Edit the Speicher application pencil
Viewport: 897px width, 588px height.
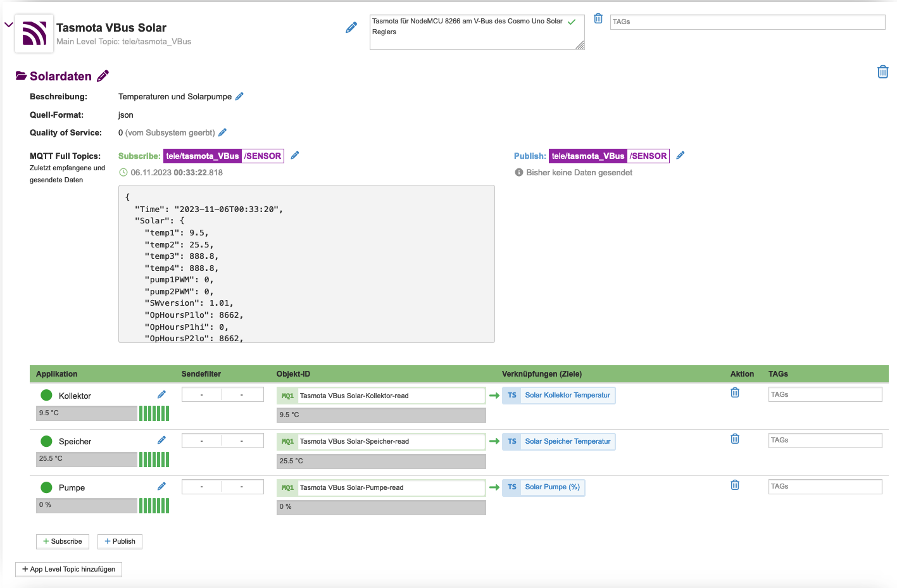click(x=161, y=440)
